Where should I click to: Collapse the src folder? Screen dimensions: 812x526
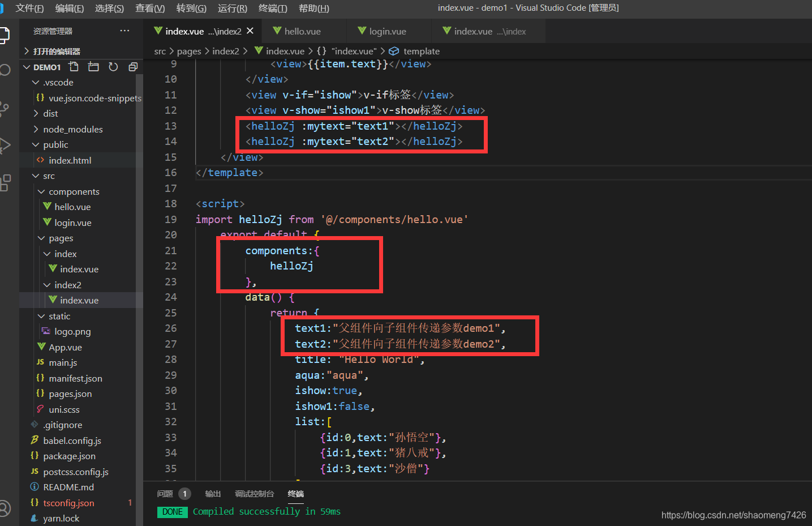pos(49,176)
